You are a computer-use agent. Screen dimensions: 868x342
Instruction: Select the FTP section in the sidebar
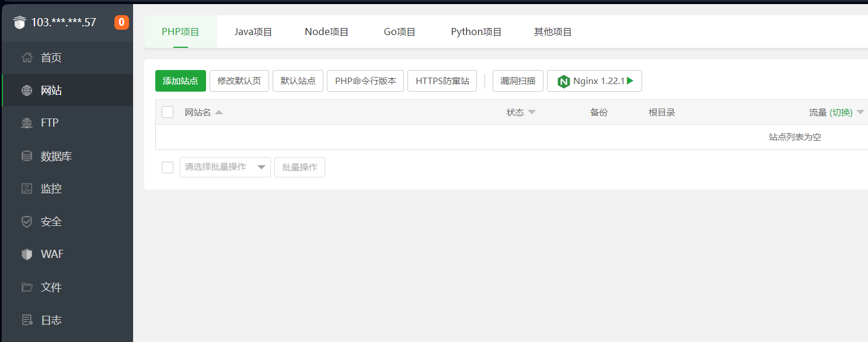click(x=50, y=123)
